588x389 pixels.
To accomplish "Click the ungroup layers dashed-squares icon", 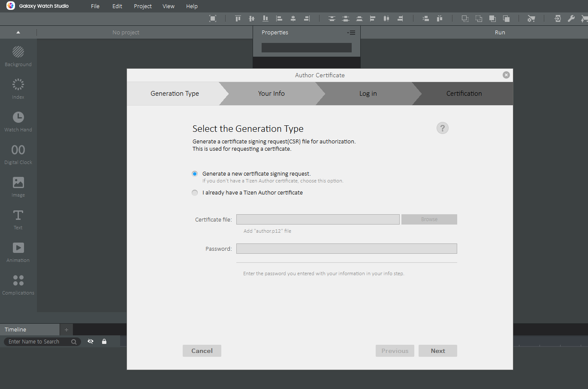I will 479,18.
